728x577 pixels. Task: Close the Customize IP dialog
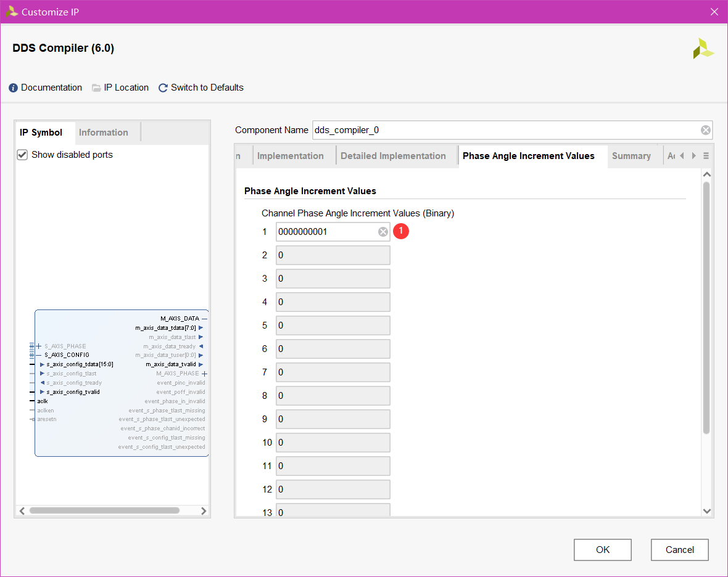tap(714, 12)
